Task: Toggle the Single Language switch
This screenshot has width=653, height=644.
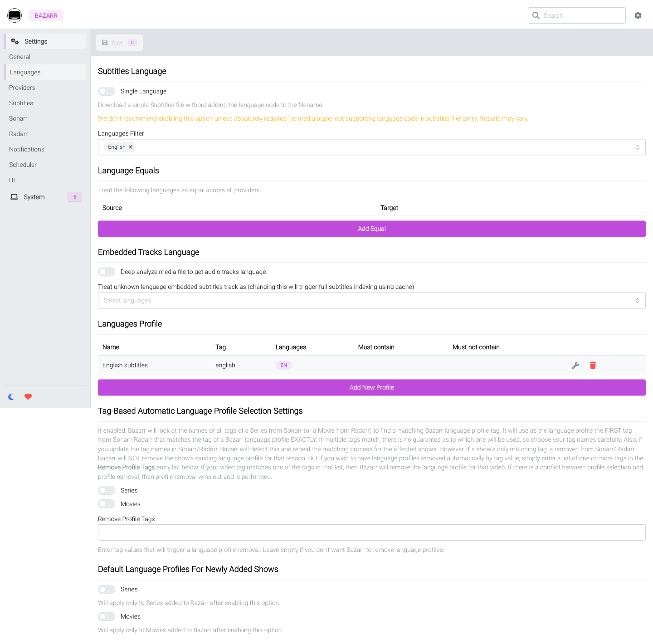Action: click(x=107, y=91)
